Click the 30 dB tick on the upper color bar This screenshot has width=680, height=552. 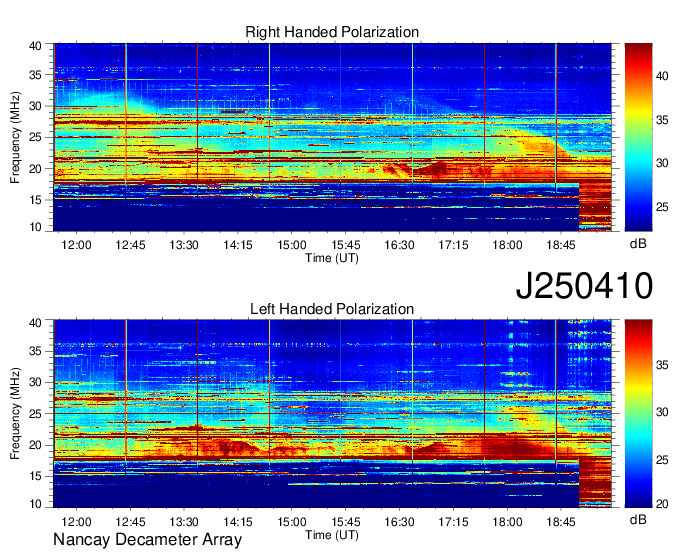click(x=662, y=163)
